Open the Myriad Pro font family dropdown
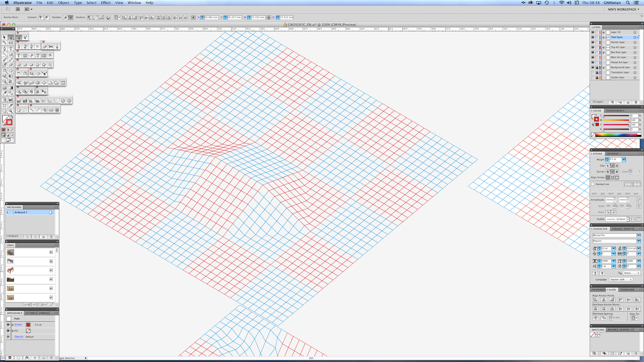 tap(638, 235)
